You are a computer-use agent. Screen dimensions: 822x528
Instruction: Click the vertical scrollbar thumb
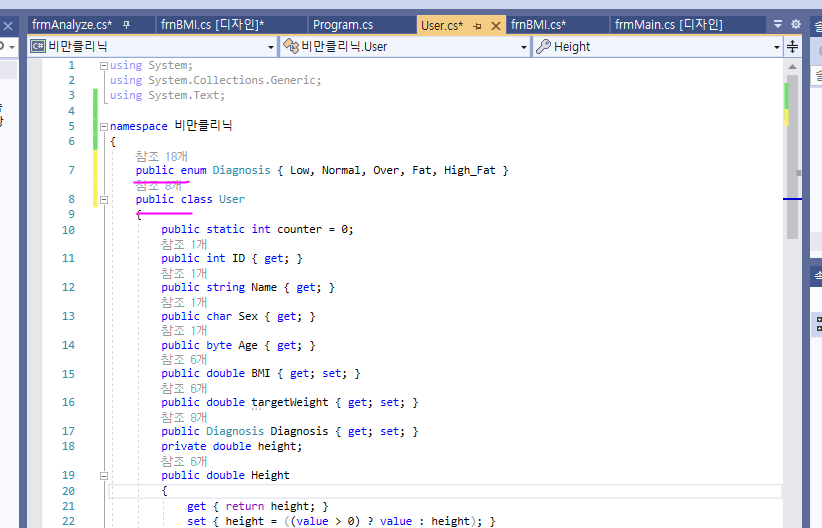click(792, 157)
